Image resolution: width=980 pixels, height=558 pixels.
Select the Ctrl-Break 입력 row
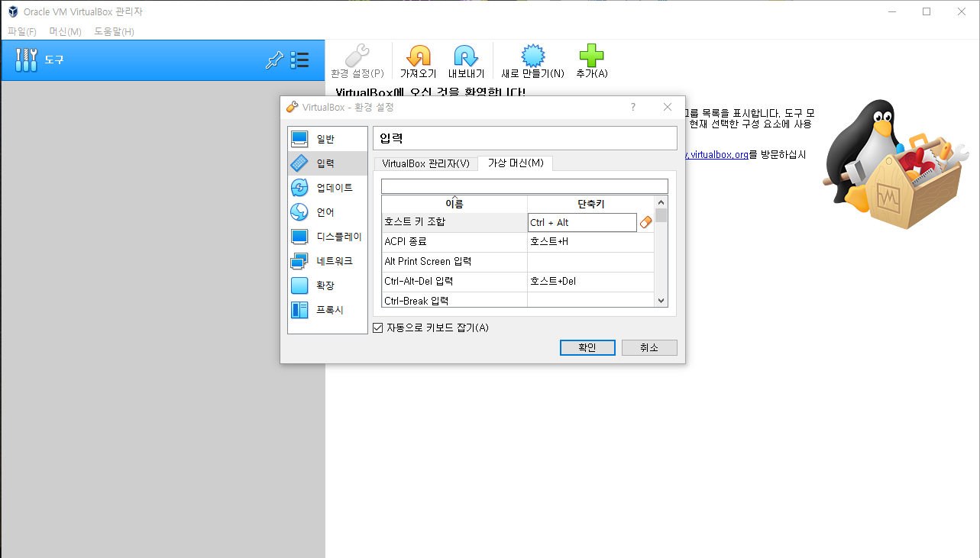point(518,300)
